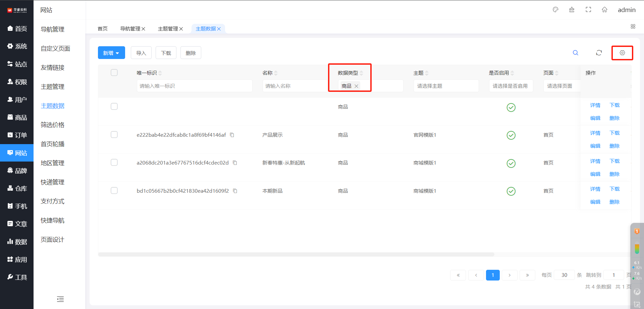Open the 请选择是否启用 filter dropdown
Image resolution: width=644 pixels, height=309 pixels.
click(511, 86)
